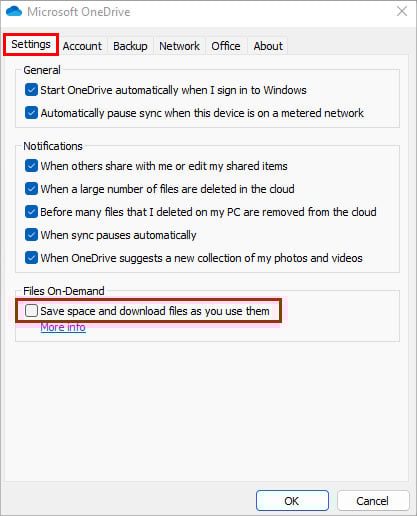Disable Start OneDrive automatically at sign in
Image resolution: width=417 pixels, height=516 pixels.
click(31, 90)
